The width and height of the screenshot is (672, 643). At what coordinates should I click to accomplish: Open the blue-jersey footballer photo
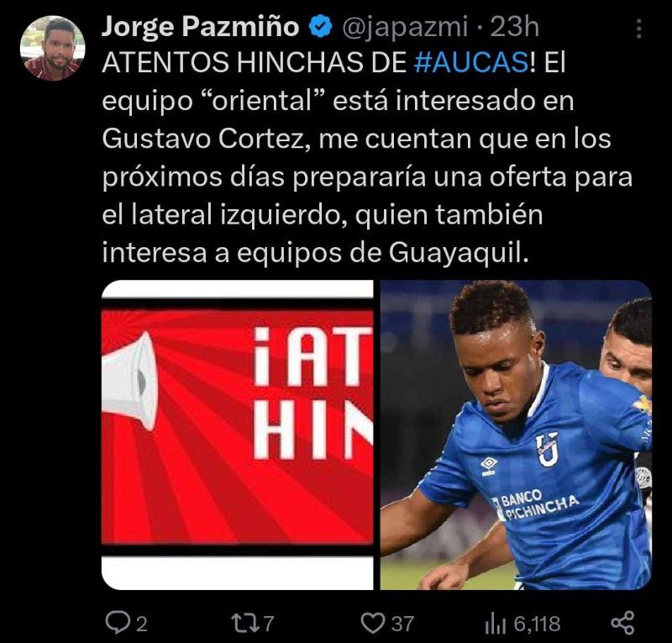tap(516, 435)
